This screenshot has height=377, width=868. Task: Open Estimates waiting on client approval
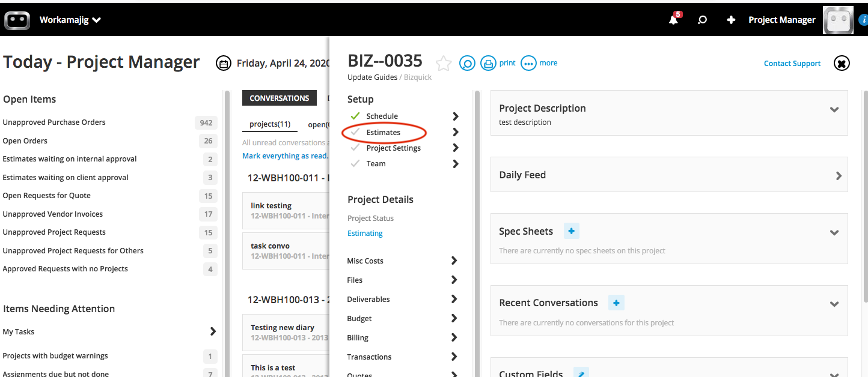click(x=66, y=178)
